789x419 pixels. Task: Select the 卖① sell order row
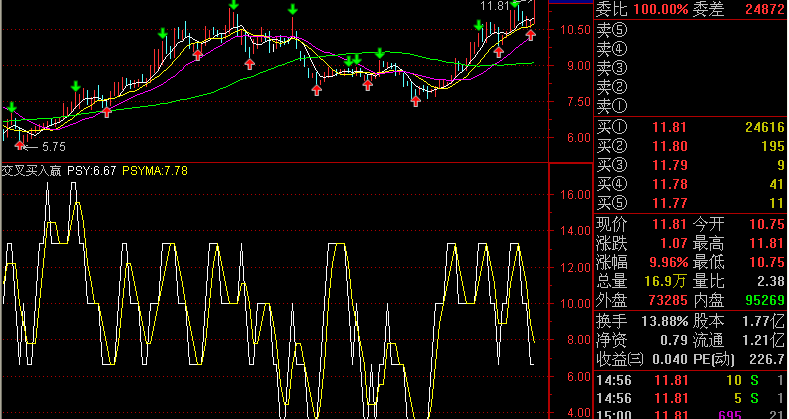[x=690, y=106]
